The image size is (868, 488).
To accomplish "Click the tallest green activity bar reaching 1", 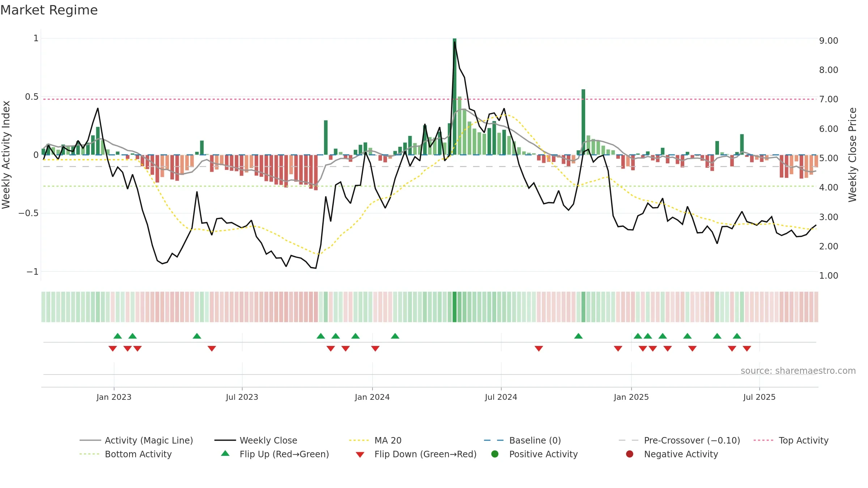I will (x=455, y=97).
